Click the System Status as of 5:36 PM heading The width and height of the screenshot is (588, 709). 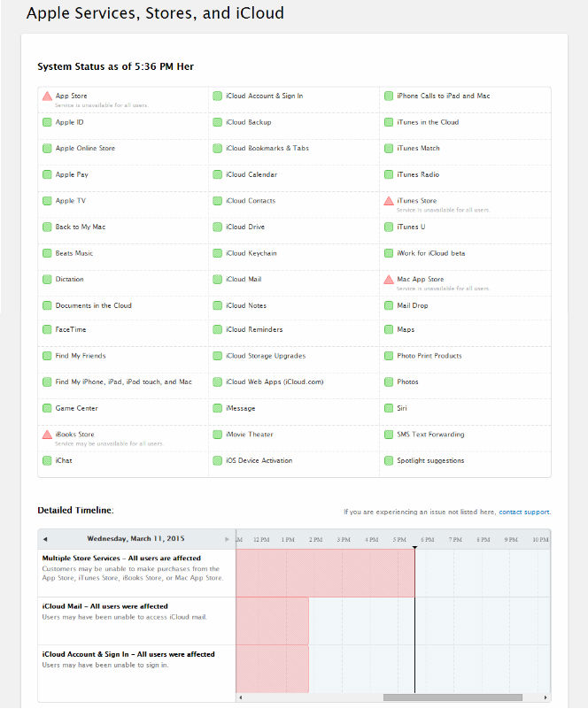pos(115,67)
